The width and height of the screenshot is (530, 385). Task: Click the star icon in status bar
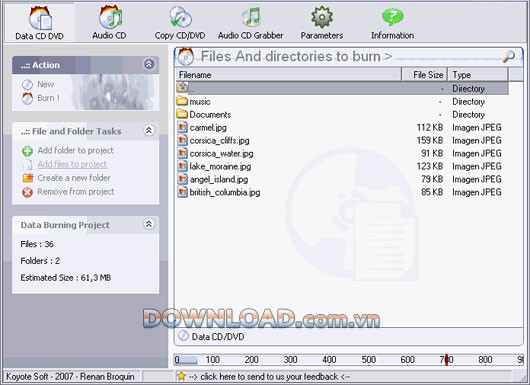pos(182,376)
